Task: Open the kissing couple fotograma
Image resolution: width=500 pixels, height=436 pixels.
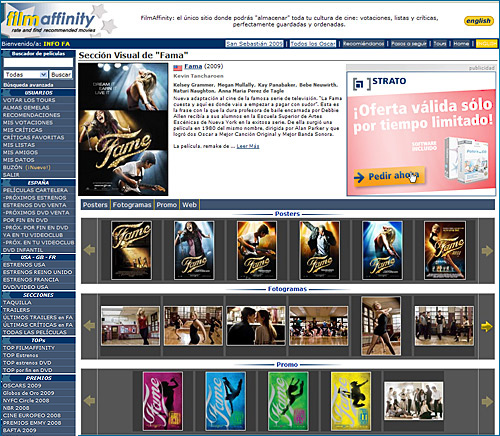Action: (256, 326)
